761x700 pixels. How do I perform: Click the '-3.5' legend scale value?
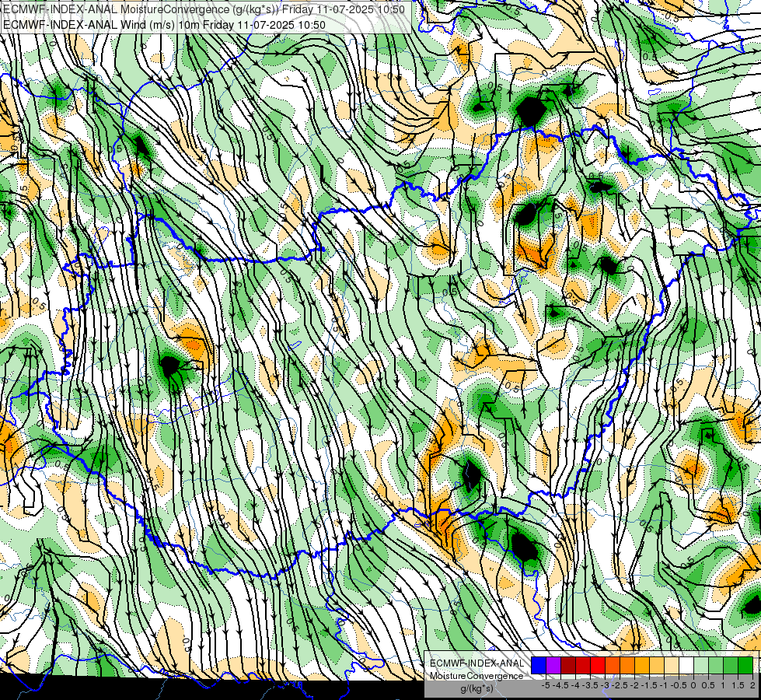point(590,685)
